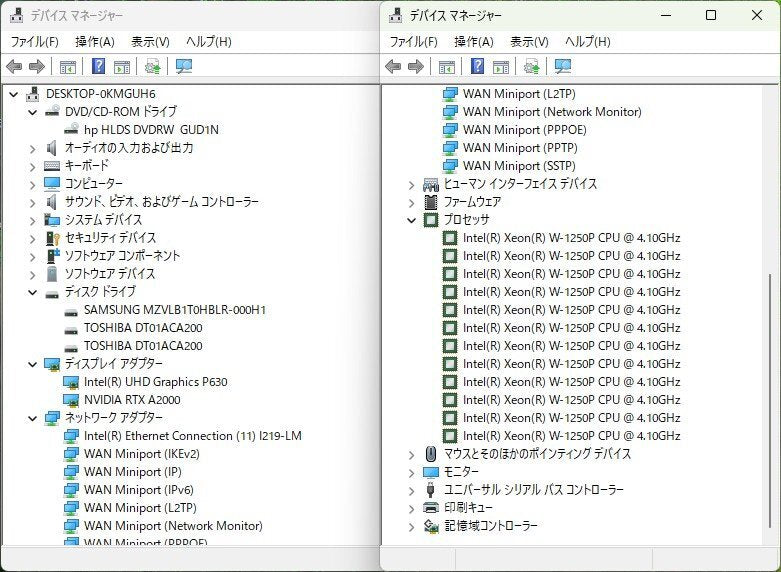This screenshot has height=572, width=781.
Task: Collapse the DVD/CD-ROM ドライブ node
Action: coord(33,112)
